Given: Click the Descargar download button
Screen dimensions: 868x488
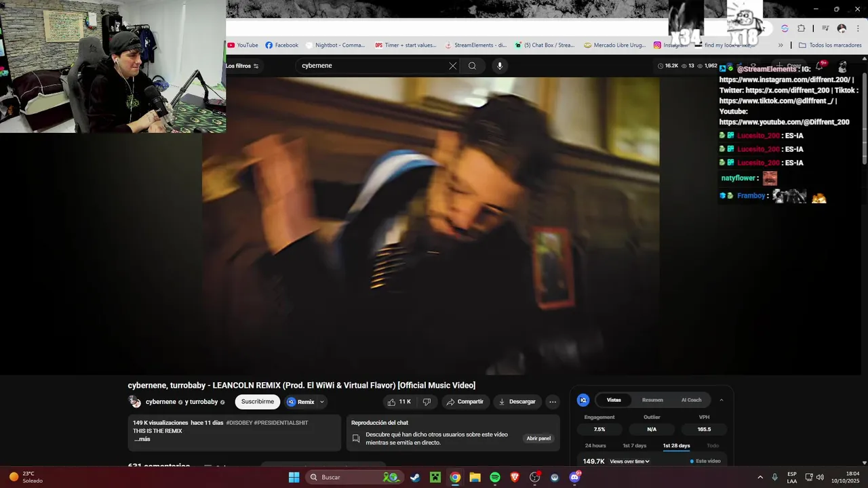Looking at the screenshot, I should coord(517,402).
